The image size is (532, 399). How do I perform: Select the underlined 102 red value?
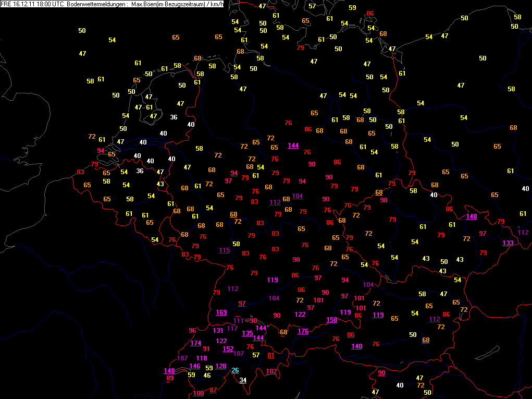271,371
